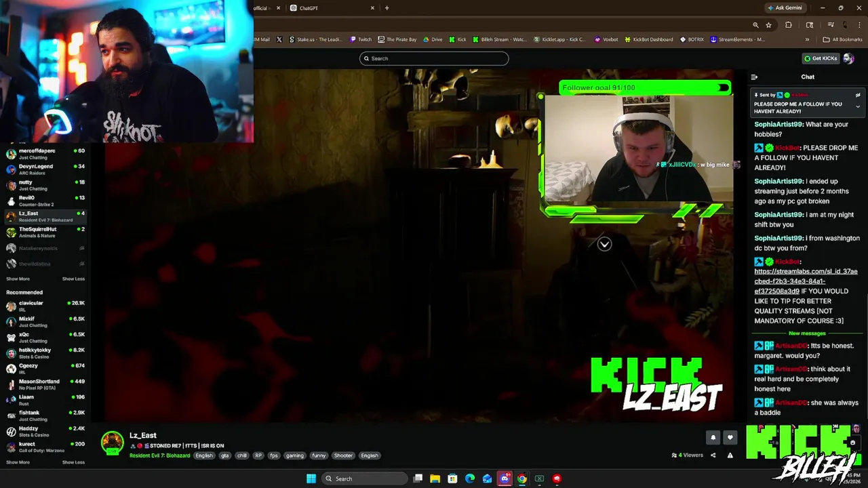Open Mizkif channel in Recommended
Image resolution: width=868 pixels, height=488 pixels.
(45, 321)
